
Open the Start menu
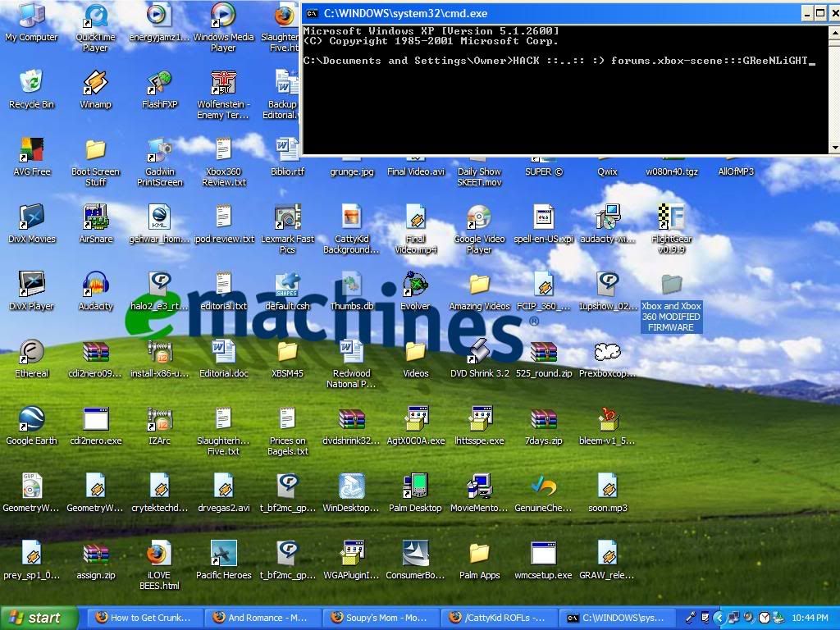point(39,619)
